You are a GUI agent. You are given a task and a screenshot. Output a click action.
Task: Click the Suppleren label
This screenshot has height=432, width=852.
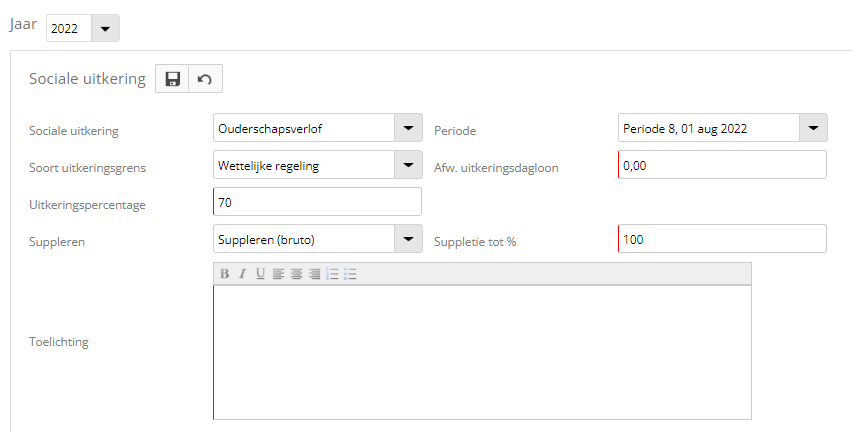57,242
